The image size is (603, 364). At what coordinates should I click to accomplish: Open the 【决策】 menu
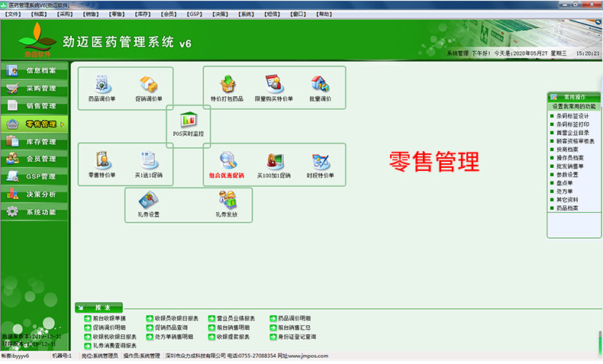coord(221,14)
